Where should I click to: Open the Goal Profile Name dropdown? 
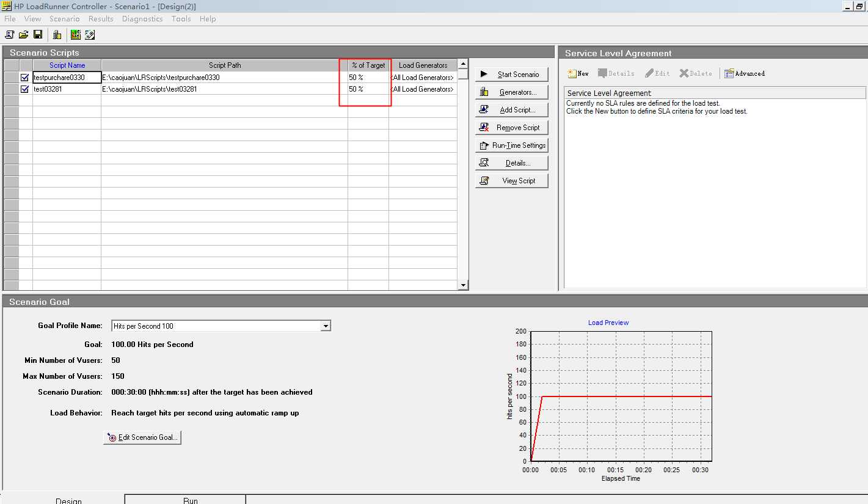[326, 326]
